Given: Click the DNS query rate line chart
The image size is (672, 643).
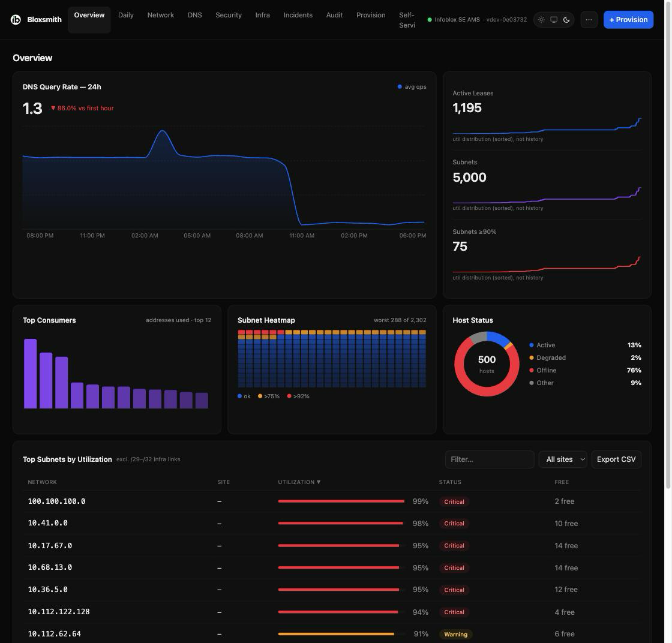Looking at the screenshot, I should (x=223, y=178).
